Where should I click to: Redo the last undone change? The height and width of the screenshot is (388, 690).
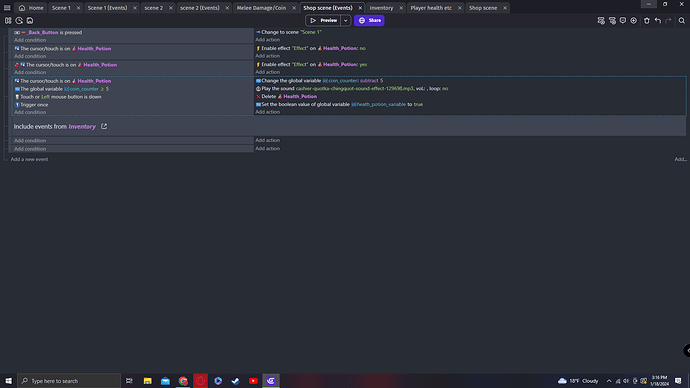(x=668, y=20)
